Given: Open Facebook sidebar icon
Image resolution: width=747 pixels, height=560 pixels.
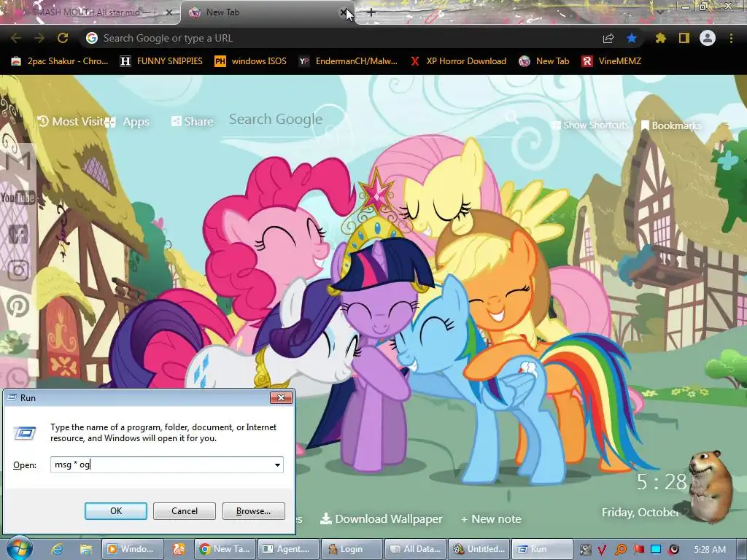Looking at the screenshot, I should (x=18, y=234).
